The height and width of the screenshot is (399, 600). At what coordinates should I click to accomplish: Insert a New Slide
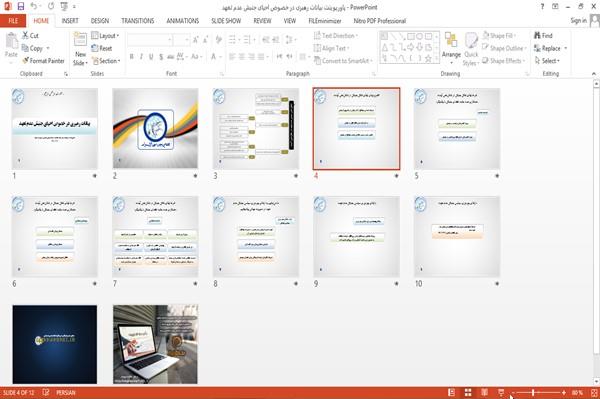point(80,49)
